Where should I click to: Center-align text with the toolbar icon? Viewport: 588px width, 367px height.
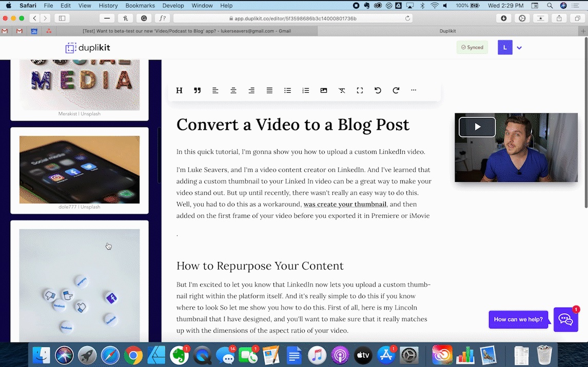tap(233, 91)
